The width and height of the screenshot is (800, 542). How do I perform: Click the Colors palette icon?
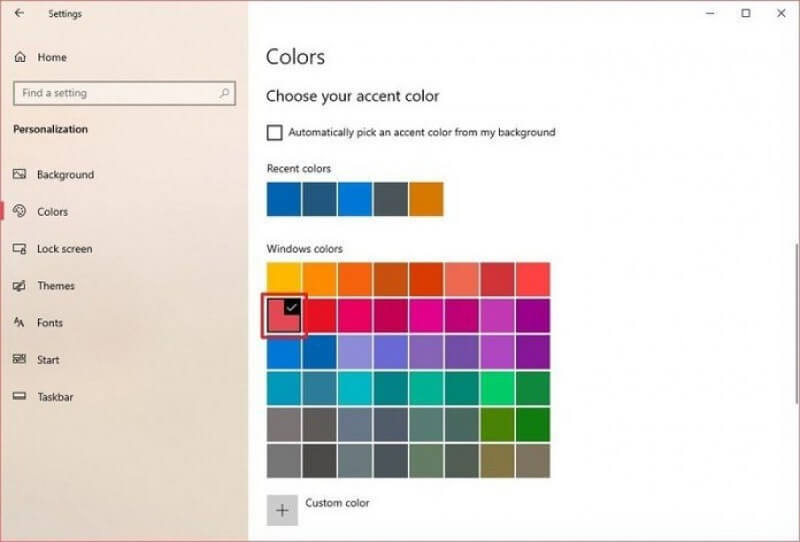pyautogui.click(x=19, y=211)
